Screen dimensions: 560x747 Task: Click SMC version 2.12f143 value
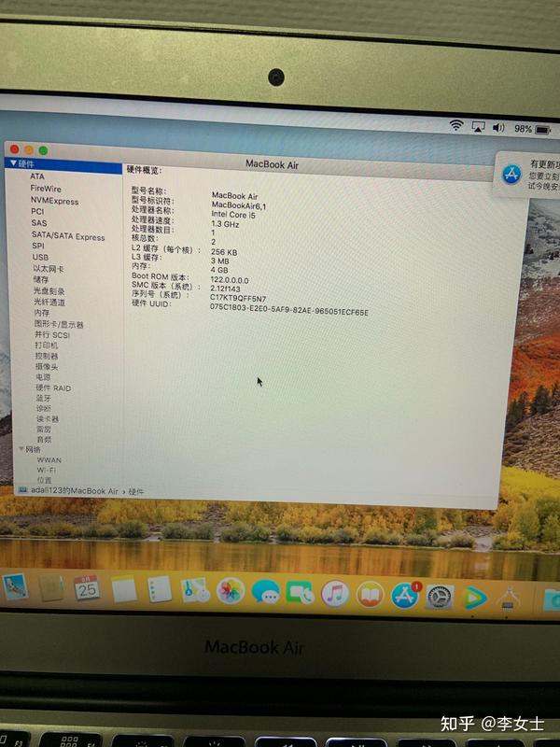pyautogui.click(x=225, y=289)
